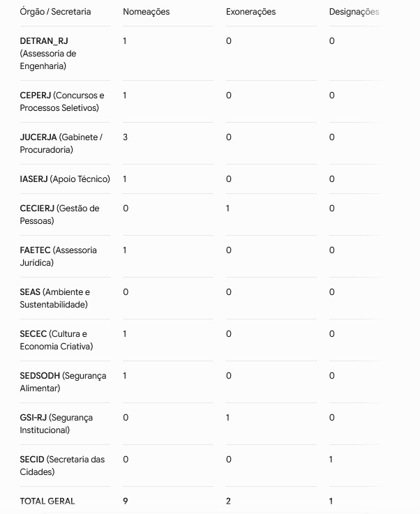Select the JUCERJA Gabinete row label
420x514 pixels.
pyautogui.click(x=61, y=143)
